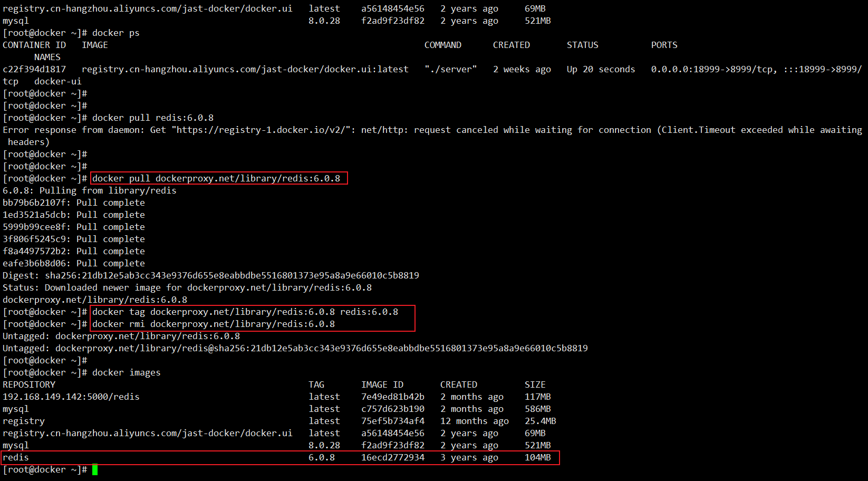The image size is (868, 481).
Task: Click the COMMAND column header
Action: 443,45
